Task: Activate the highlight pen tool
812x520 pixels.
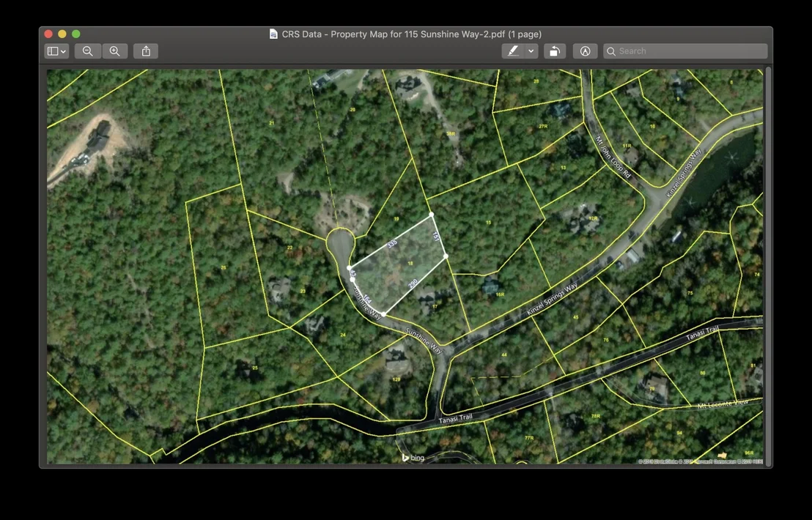Action: tap(513, 51)
